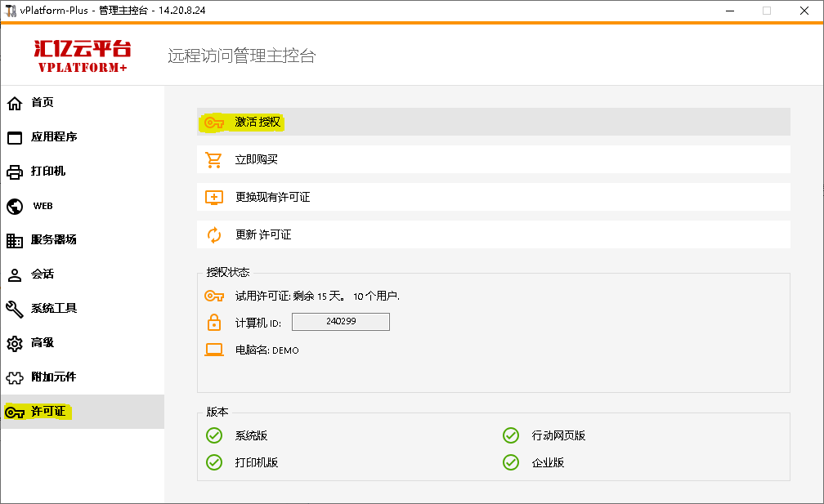The width and height of the screenshot is (824, 504).
Task: Click the globe icon for WEB
Action: point(15,206)
